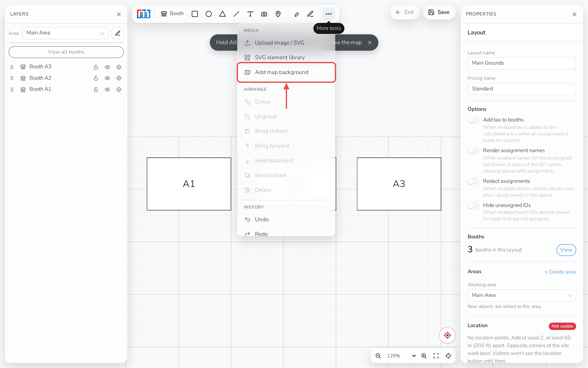Screen dimensions: 588x368
Task: Open the zoom percentage dropdown
Action: point(401,356)
